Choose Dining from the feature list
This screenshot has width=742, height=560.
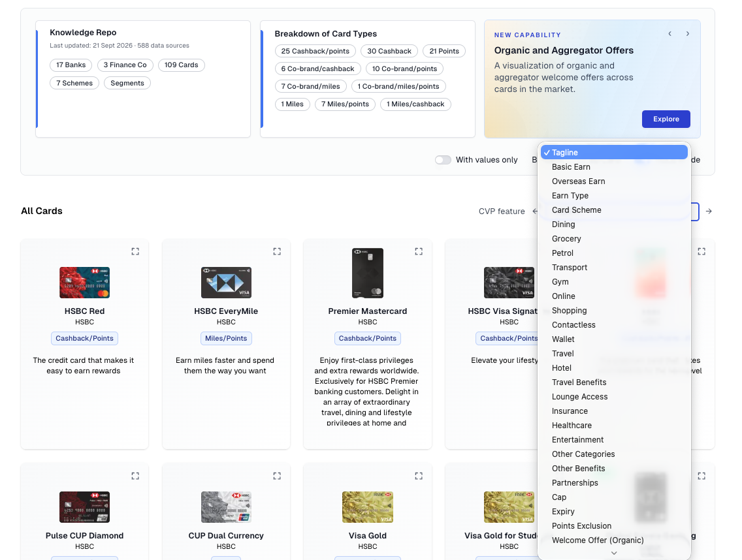pos(614,224)
